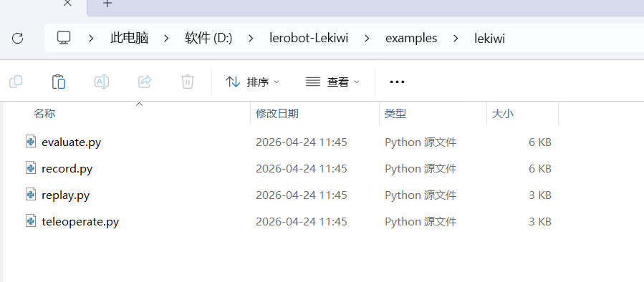
Task: Click the 6 KB size of evaluate.py
Action: (539, 142)
